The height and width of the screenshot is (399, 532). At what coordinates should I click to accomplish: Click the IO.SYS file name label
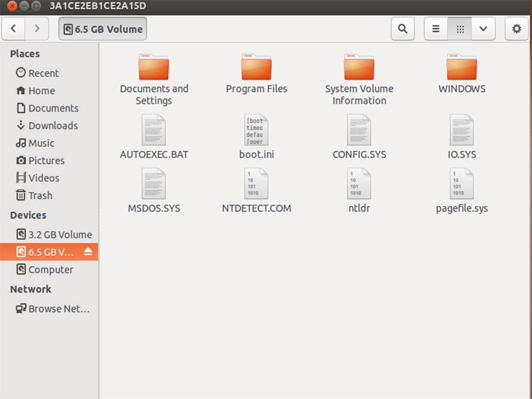tap(462, 155)
